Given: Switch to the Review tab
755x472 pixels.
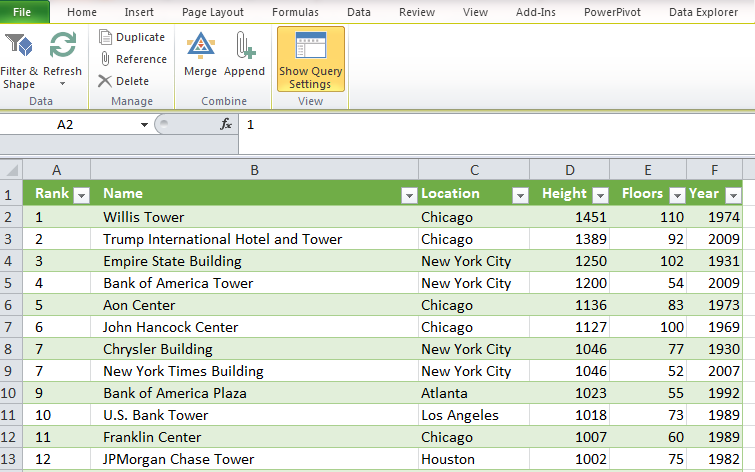Looking at the screenshot, I should (x=417, y=12).
